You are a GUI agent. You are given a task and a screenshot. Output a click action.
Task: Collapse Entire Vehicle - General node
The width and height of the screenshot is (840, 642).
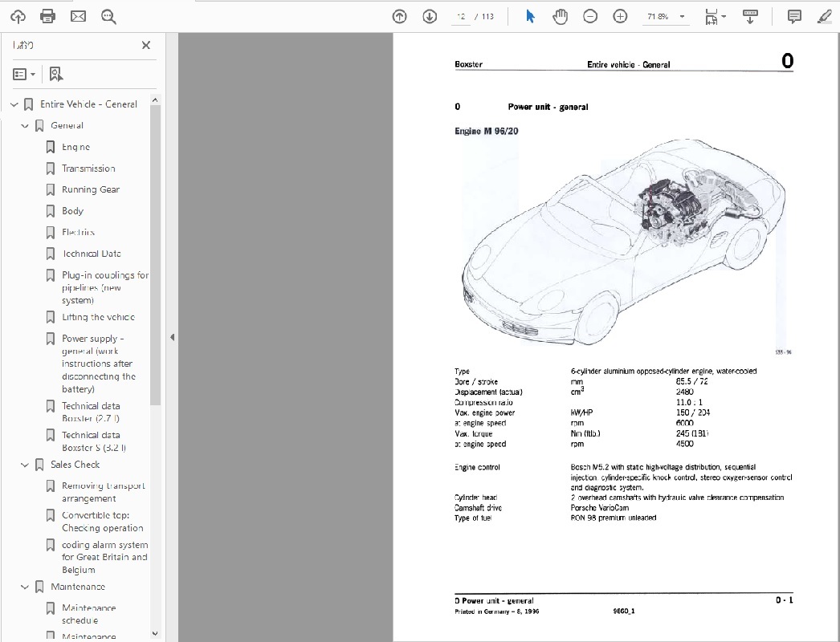[14, 104]
